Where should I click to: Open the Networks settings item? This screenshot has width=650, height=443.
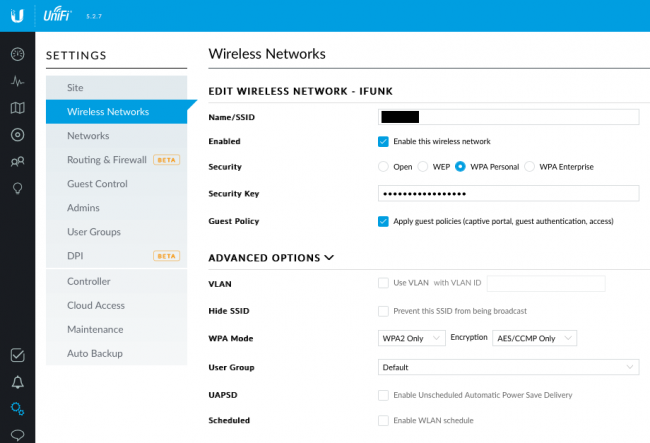point(116,136)
